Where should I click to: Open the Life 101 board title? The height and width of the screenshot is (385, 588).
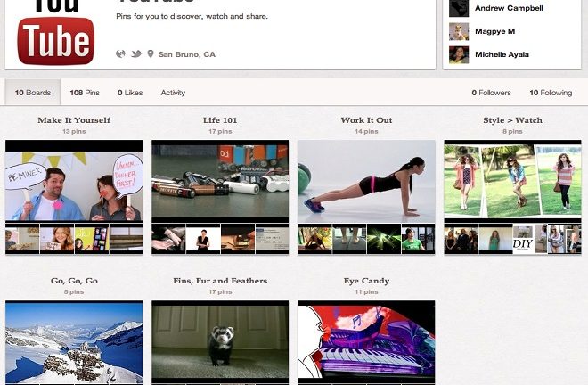point(220,120)
